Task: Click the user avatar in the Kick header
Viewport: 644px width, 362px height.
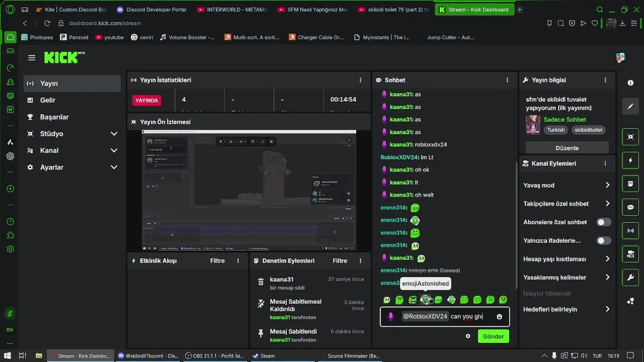Action: tap(620, 58)
